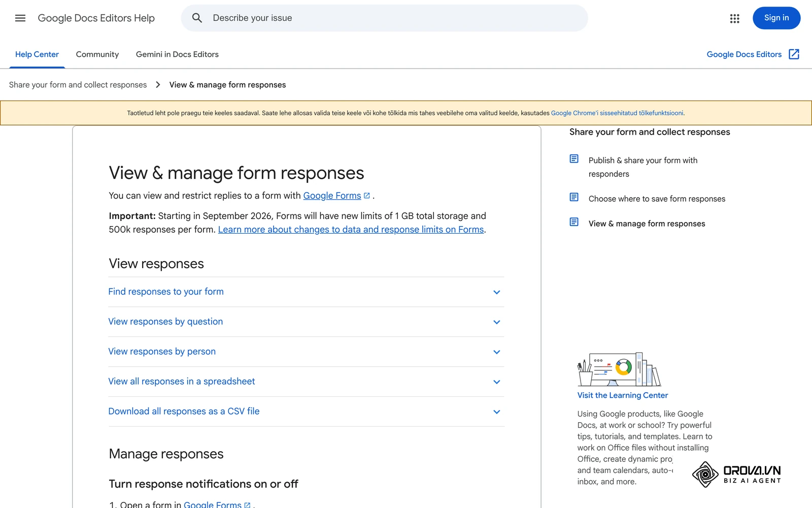
Task: Open the Chrome built-in translation feature link
Action: click(617, 113)
